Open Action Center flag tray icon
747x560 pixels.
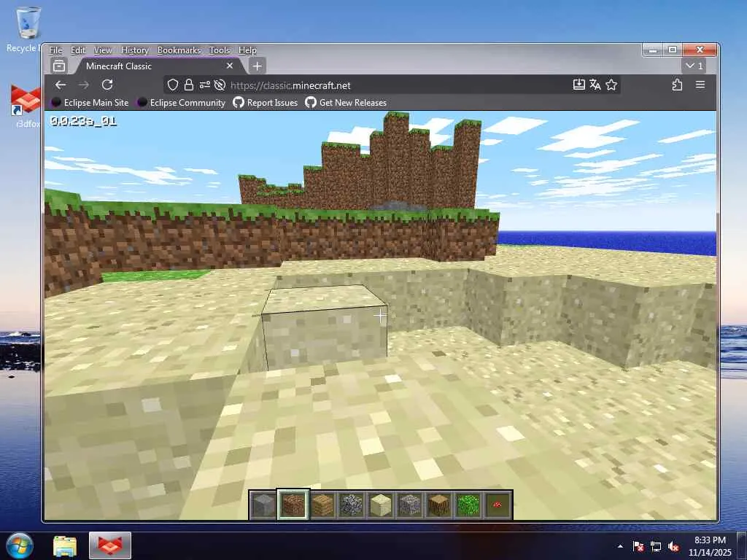pyautogui.click(x=638, y=546)
